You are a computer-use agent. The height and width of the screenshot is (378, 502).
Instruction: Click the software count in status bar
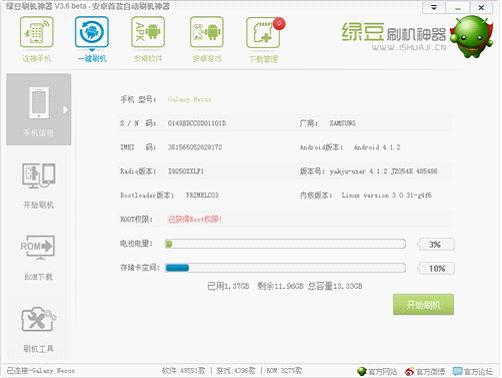(x=183, y=371)
